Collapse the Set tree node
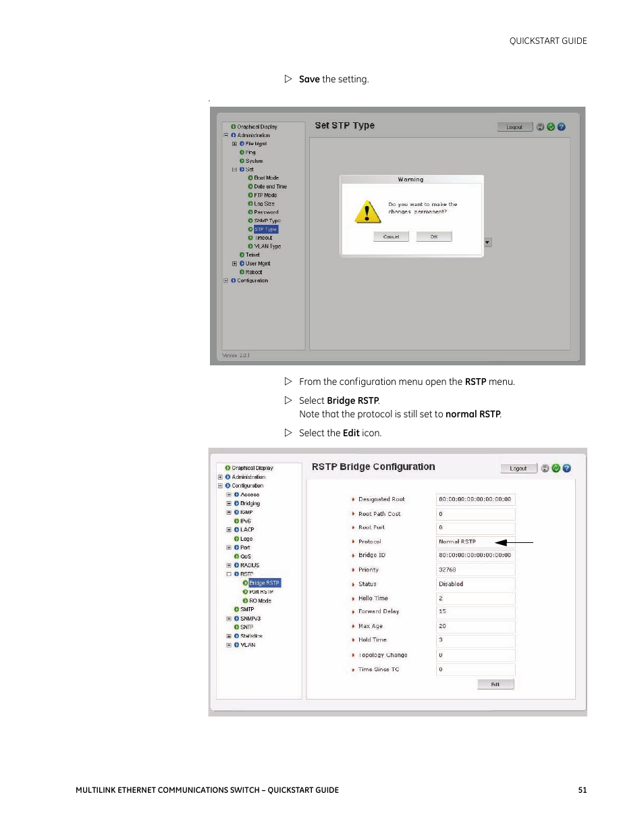Screen dimensions: 644x834 click(x=234, y=170)
